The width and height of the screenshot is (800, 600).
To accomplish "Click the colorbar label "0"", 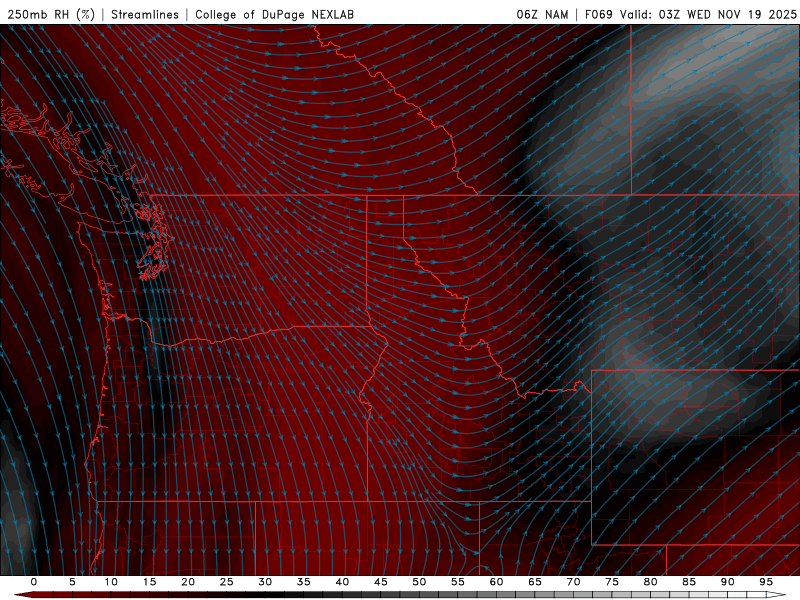I will (x=34, y=582).
